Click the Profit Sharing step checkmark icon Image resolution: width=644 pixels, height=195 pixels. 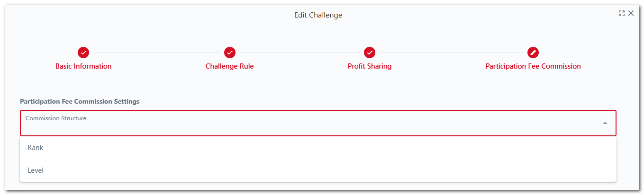coord(370,53)
